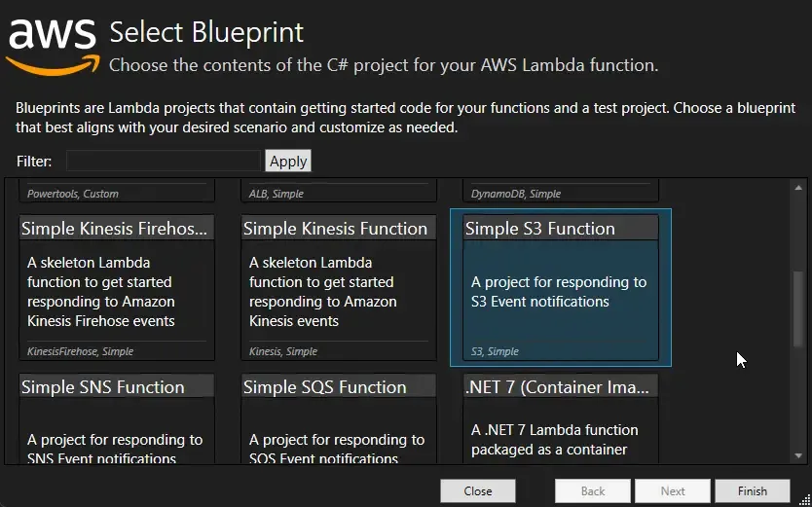This screenshot has width=812, height=507.
Task: Click the 'DynamoDB, Simple' tags text
Action: point(516,194)
